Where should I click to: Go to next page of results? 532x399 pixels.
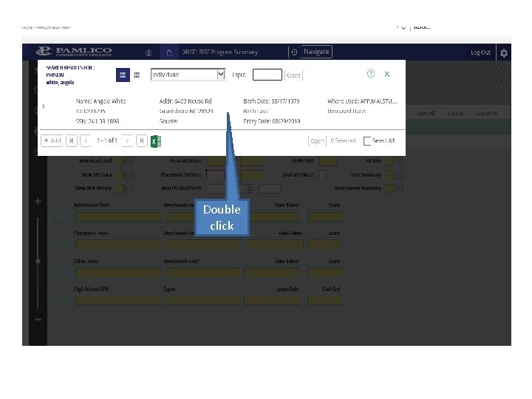click(127, 140)
